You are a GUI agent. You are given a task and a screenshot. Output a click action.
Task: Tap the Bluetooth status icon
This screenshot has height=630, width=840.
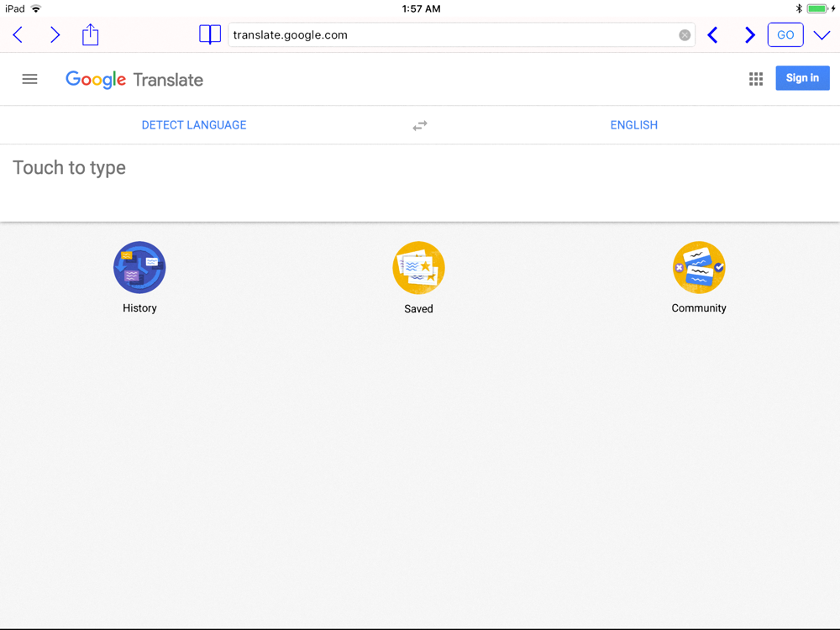798,8
